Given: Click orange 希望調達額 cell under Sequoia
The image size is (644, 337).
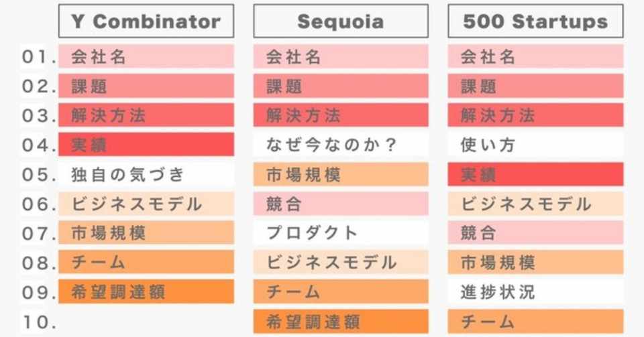Looking at the screenshot, I should pos(340,322).
